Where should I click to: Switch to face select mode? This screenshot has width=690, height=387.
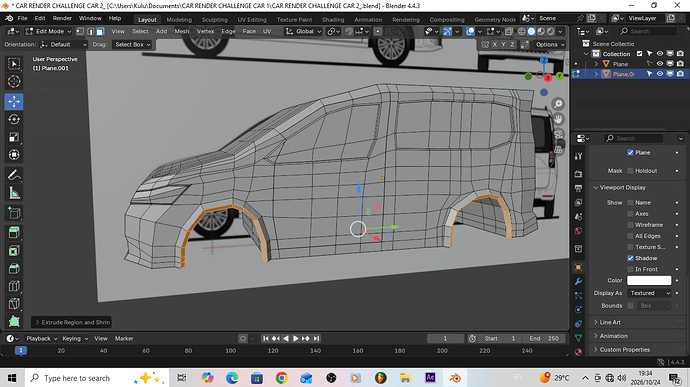coord(100,31)
